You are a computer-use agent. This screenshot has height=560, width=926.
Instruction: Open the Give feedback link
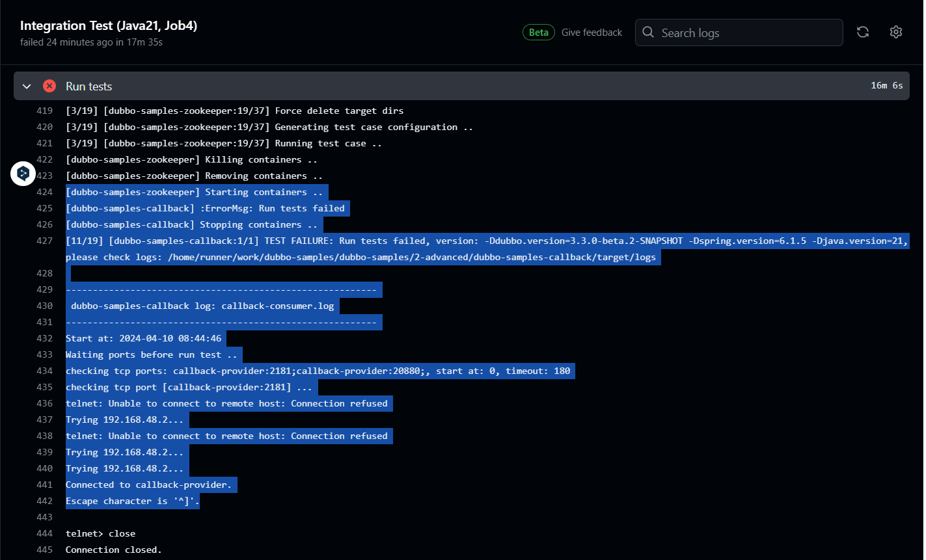592,33
